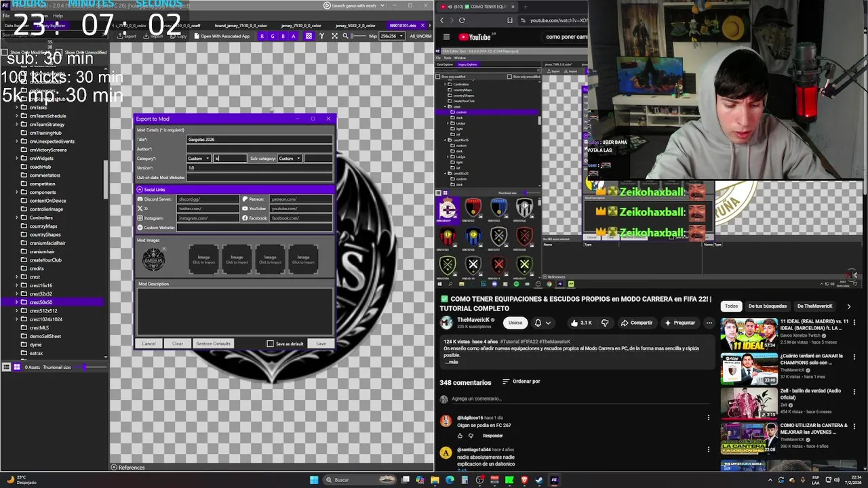
Task: Click the Compartir share button
Action: pos(636,323)
